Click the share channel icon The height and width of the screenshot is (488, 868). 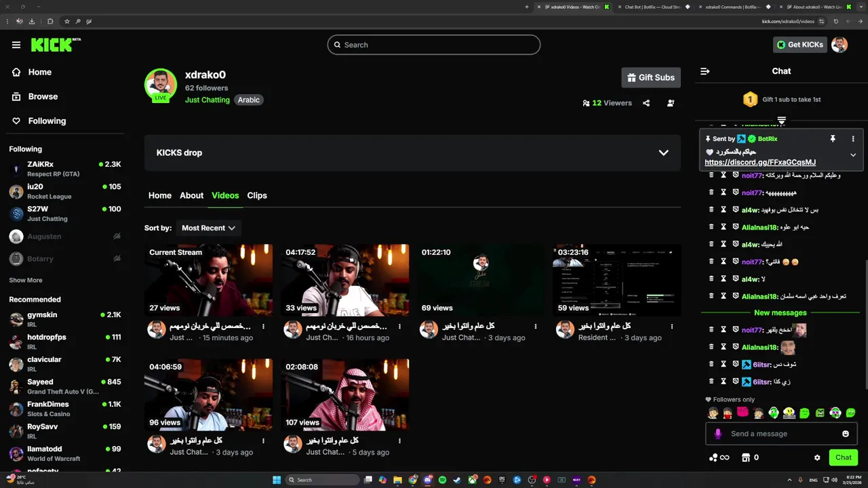[x=646, y=103]
